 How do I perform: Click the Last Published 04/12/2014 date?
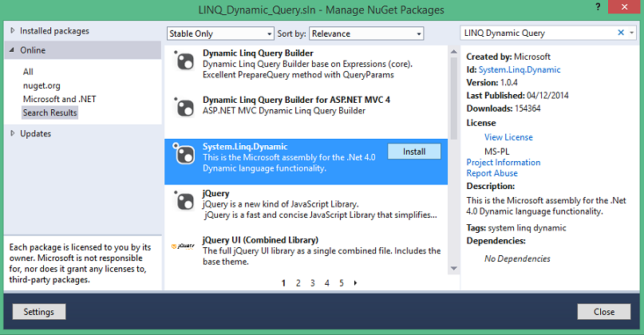pyautogui.click(x=548, y=96)
